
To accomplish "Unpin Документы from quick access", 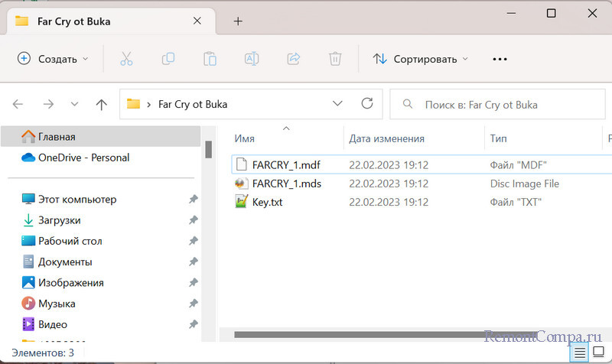I will (194, 262).
